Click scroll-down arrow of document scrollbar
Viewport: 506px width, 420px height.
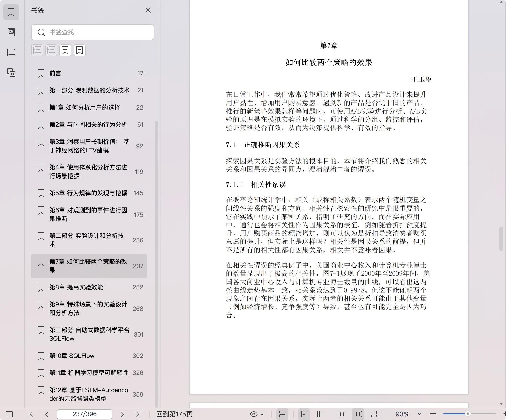click(501, 404)
